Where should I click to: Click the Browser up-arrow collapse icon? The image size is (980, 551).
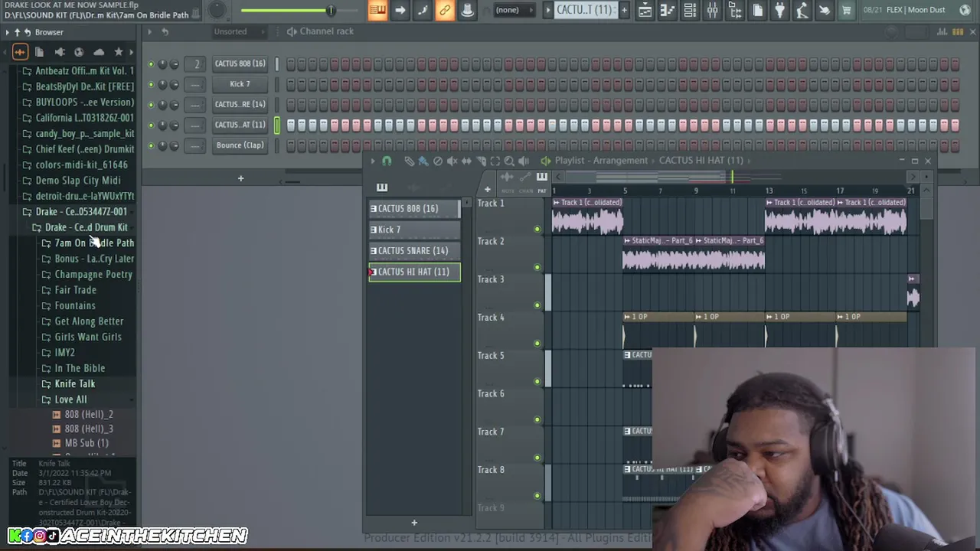(x=18, y=32)
